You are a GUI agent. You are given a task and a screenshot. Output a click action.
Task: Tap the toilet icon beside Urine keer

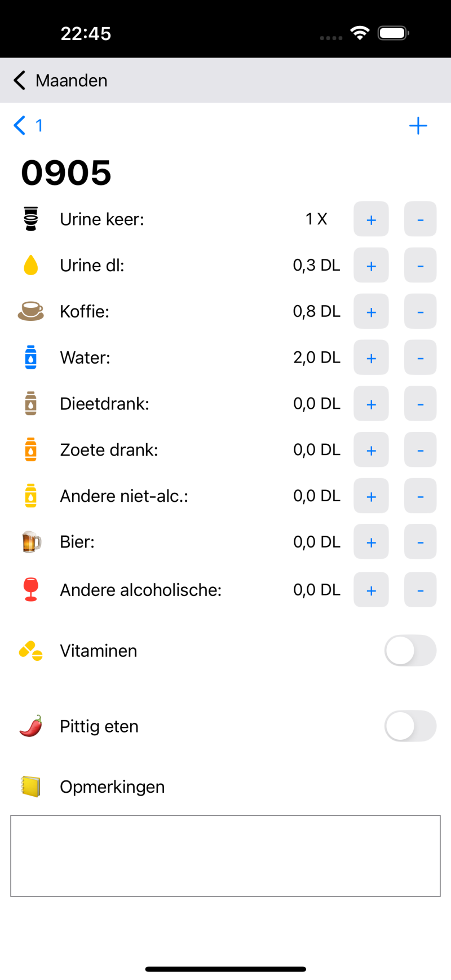tap(31, 219)
